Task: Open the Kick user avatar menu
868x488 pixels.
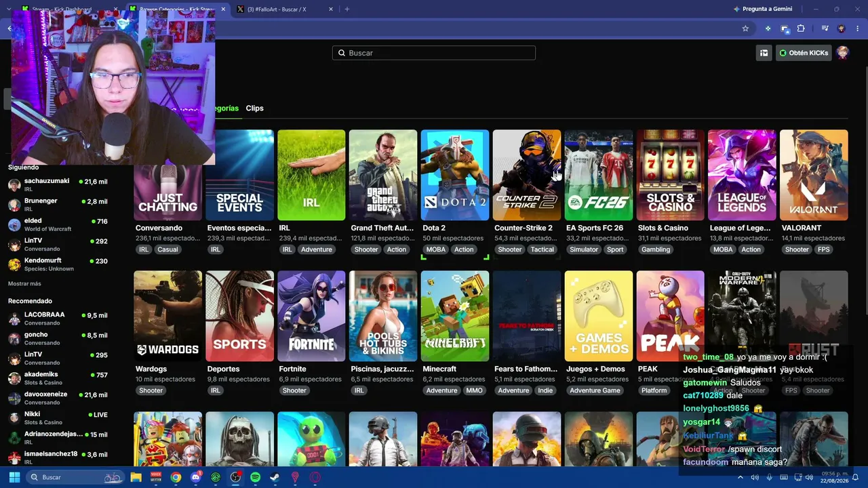Action: point(843,53)
